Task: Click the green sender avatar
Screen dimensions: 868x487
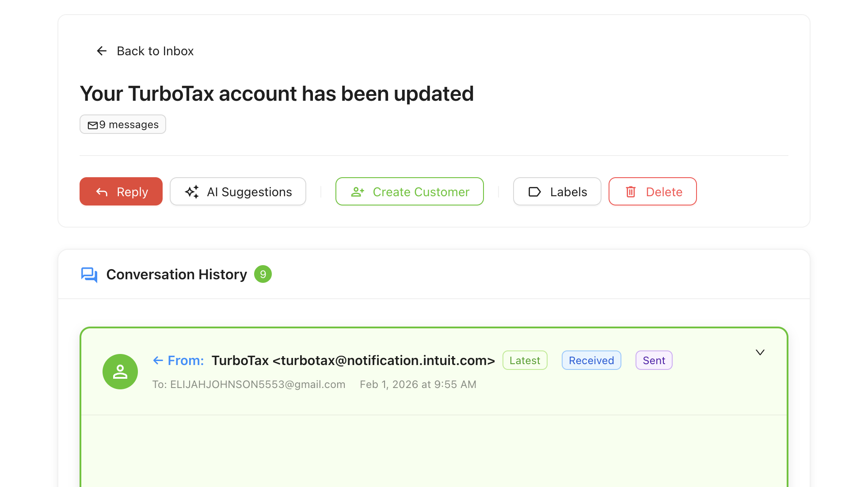Action: 120,372
